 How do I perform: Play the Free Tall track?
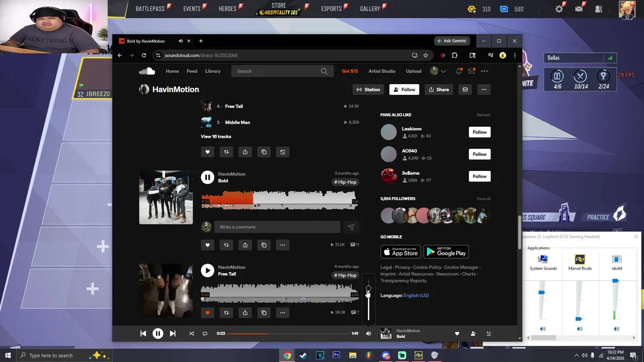point(207,270)
